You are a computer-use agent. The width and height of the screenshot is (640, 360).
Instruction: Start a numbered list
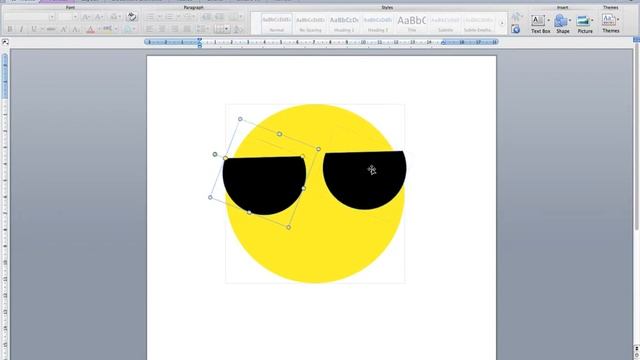coord(168,17)
